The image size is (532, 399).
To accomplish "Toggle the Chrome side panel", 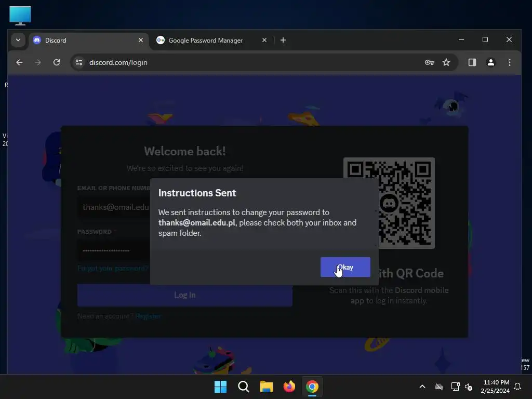I will pyautogui.click(x=472, y=62).
